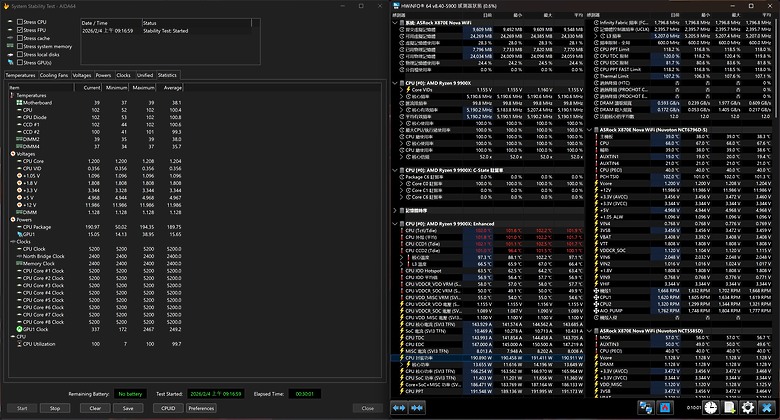Image resolution: width=780 pixels, height=420 pixels.
Task: Click memory icon beside Stress system memory
Action: click(x=10, y=46)
